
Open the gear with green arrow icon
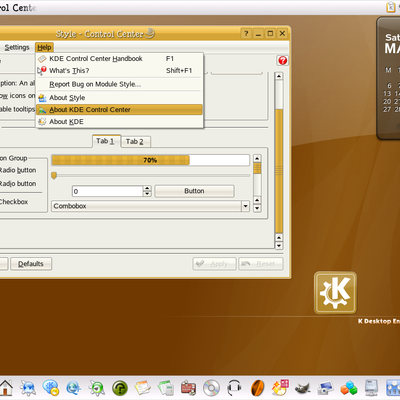97,388
